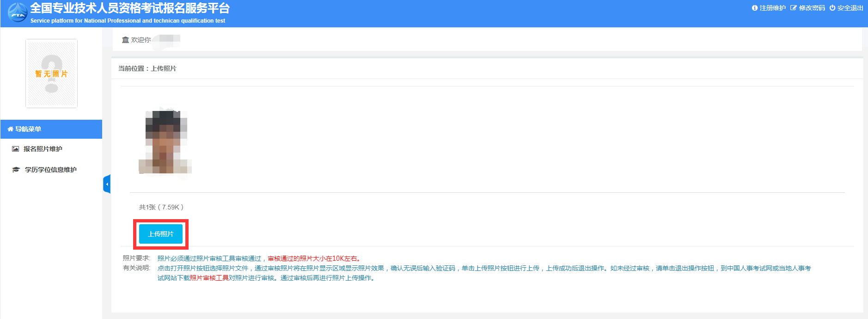This screenshot has height=319, width=868.
Task: Click the home icon in 导航菜单 header
Action: click(10, 129)
